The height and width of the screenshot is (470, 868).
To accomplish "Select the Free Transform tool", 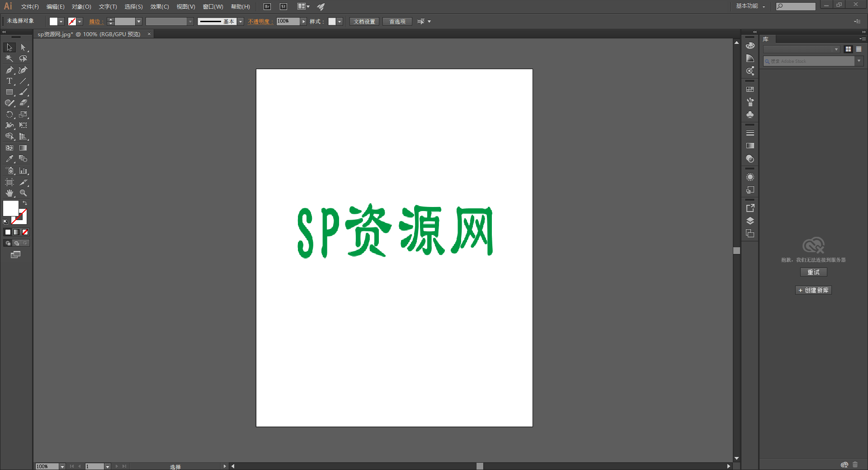I will [24, 125].
